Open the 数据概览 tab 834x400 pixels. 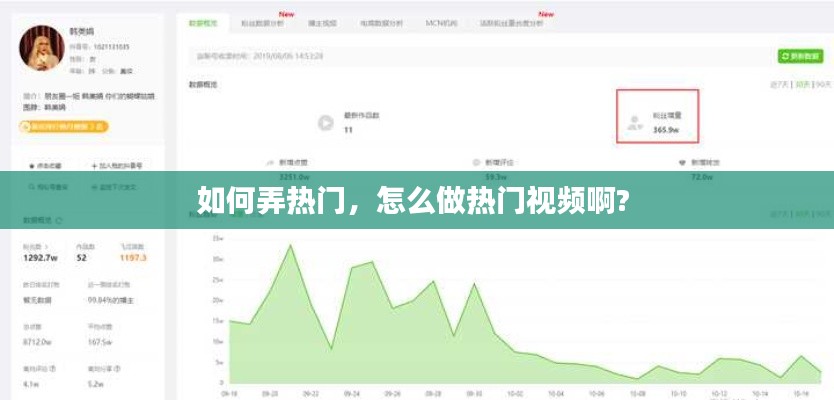click(x=203, y=21)
